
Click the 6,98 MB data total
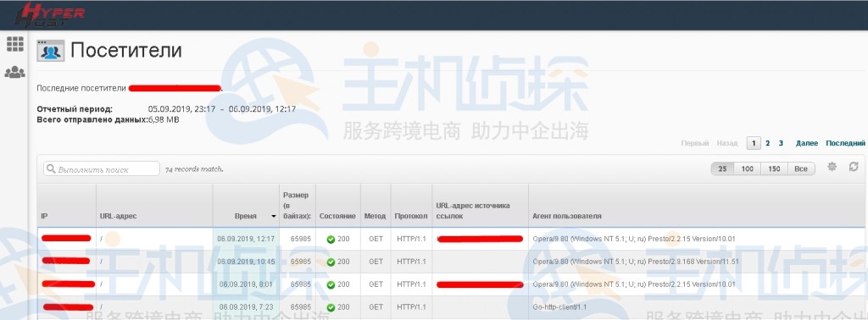pyautogui.click(x=164, y=119)
